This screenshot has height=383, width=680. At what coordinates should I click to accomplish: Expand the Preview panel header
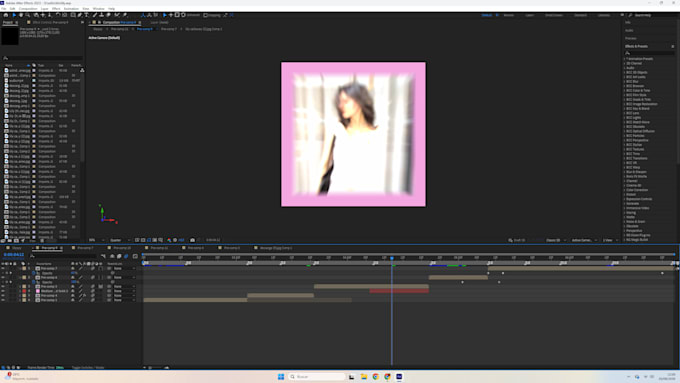coord(631,38)
